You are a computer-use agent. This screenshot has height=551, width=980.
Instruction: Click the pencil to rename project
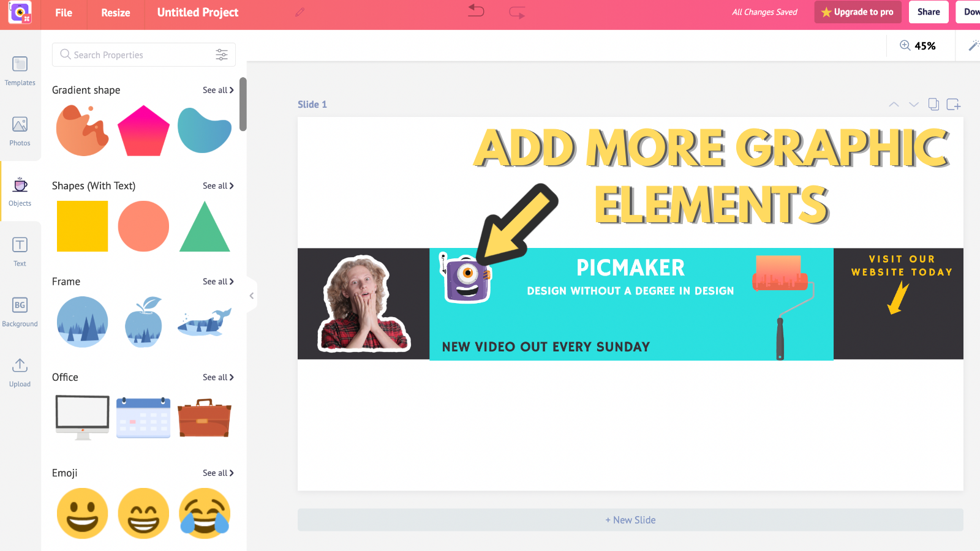pyautogui.click(x=300, y=12)
